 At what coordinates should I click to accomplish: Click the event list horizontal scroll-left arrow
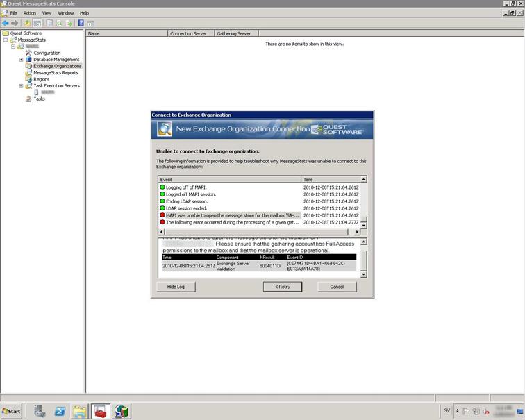(x=162, y=232)
